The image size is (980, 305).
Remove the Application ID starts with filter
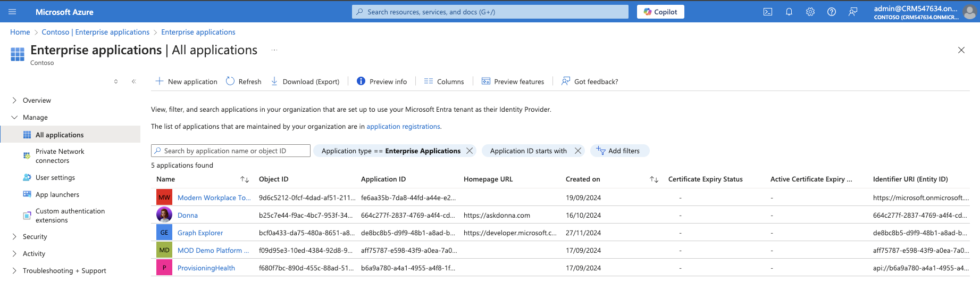pyautogui.click(x=578, y=151)
